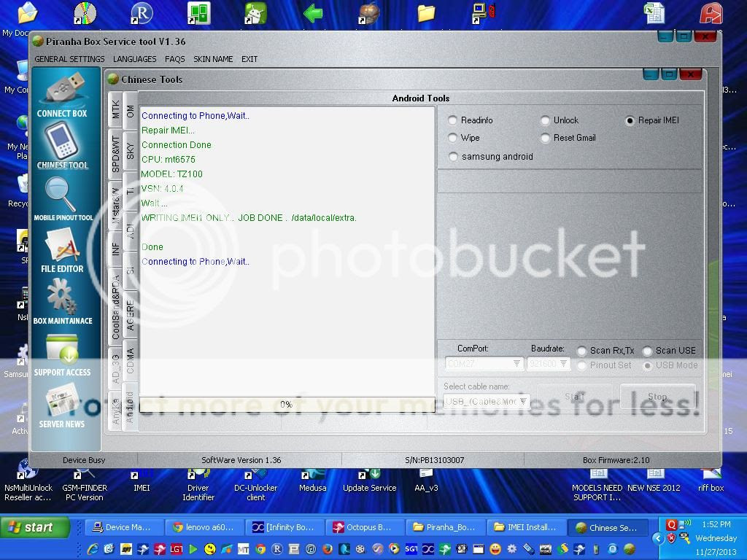Switch to Piranha_Bo... folder taskbar button
This screenshot has height=560, width=747.
tap(446, 527)
